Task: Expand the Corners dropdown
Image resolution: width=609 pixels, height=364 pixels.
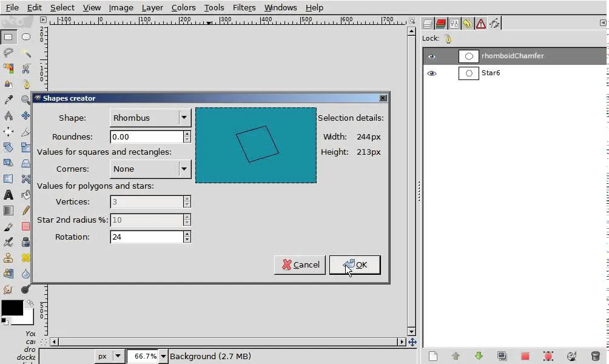Action: tap(150, 169)
